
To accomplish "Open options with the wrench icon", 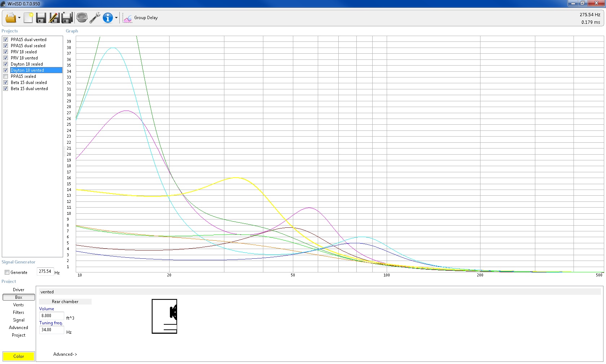I will (95, 18).
